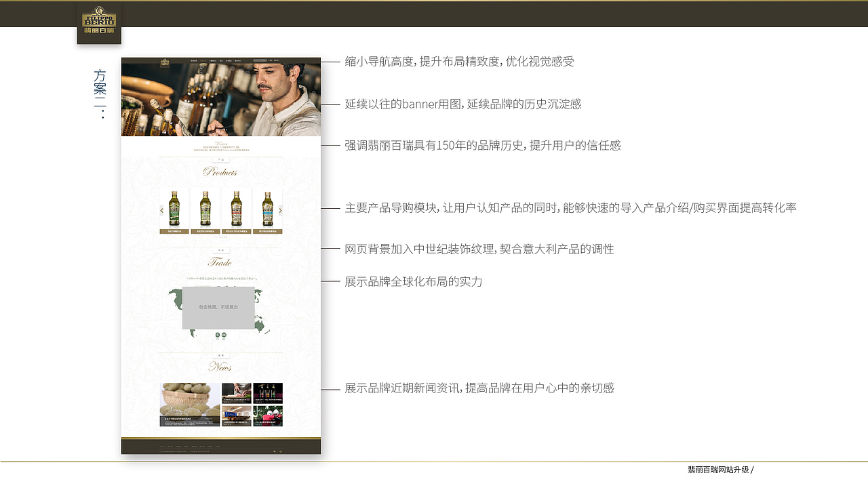The height and width of the screenshot is (488, 868).
Task: Click the Filippo Berio logo in header
Action: coord(99,22)
